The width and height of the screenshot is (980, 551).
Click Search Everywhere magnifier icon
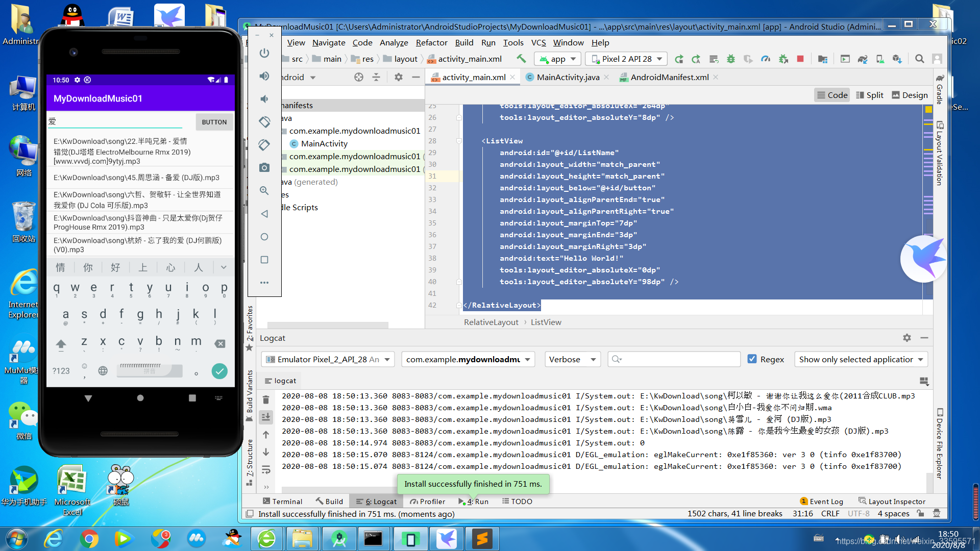tap(920, 59)
